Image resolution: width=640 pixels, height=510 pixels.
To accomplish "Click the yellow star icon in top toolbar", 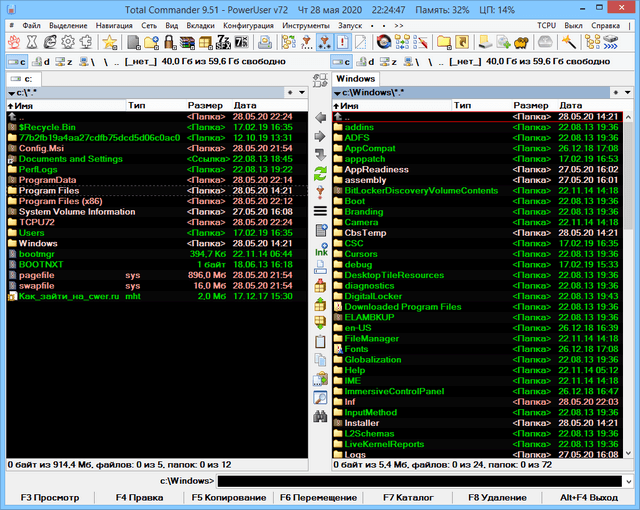I will (109, 42).
